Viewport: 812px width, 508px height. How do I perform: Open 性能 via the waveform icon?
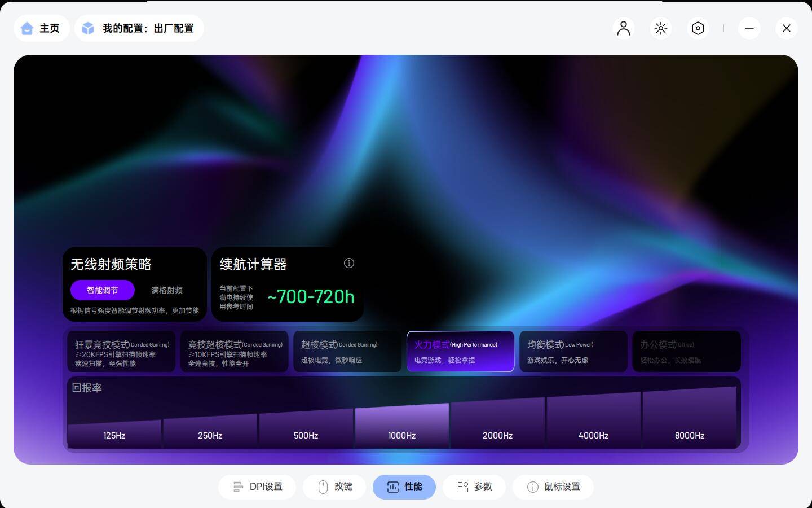pos(392,487)
